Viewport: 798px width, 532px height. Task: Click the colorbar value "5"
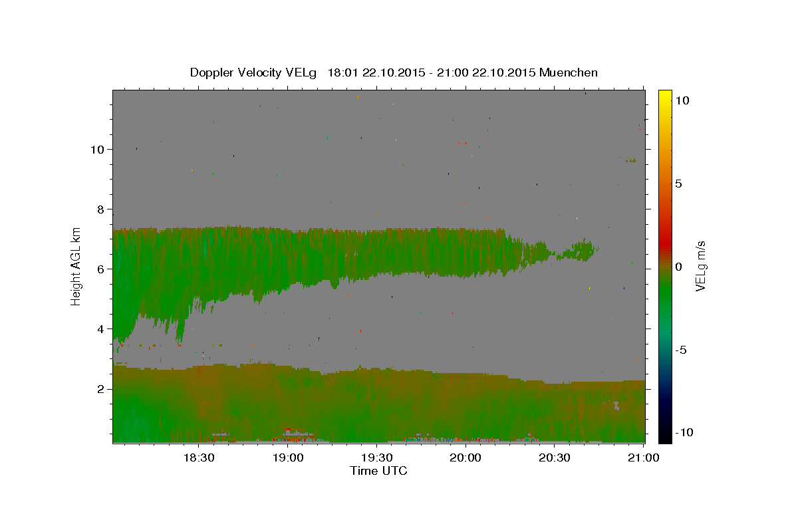coord(678,184)
